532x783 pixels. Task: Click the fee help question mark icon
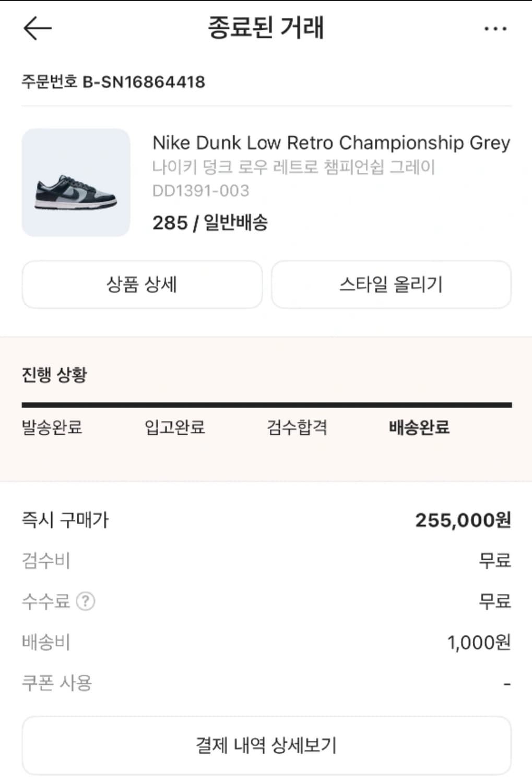(x=86, y=601)
